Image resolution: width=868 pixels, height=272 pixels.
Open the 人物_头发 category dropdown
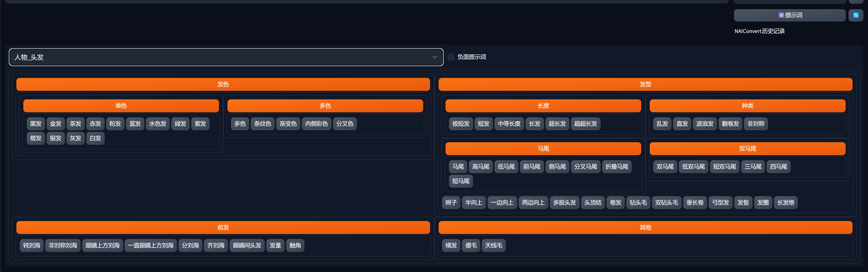[226, 57]
